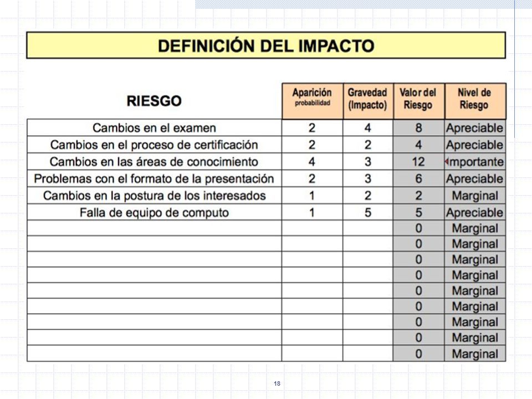Select "Apreciable" level for "Falla de equipo de computo"
532x399 pixels.
[475, 212]
